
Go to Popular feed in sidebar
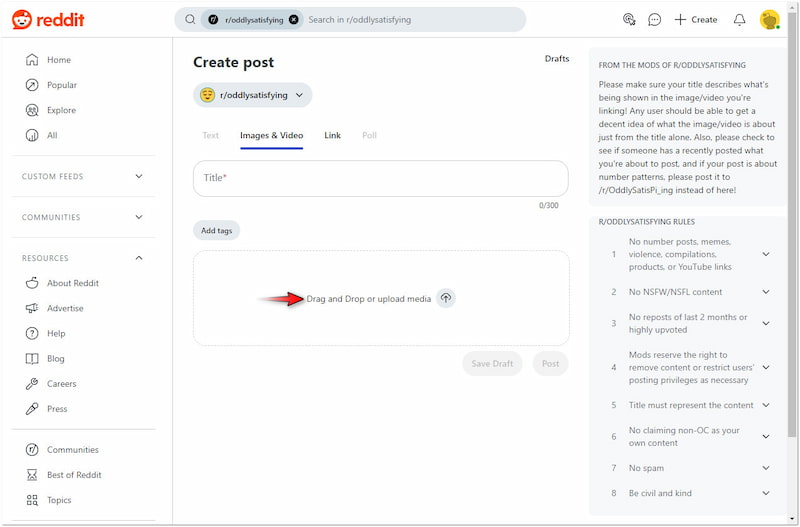[x=61, y=85]
